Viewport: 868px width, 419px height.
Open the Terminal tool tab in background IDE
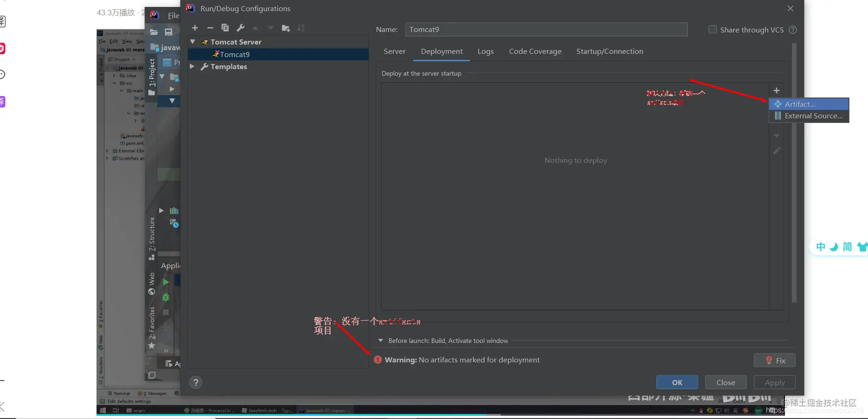pyautogui.click(x=119, y=393)
